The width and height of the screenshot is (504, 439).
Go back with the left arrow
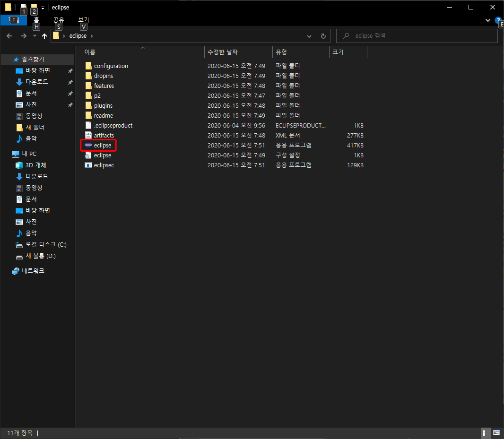tap(9, 36)
